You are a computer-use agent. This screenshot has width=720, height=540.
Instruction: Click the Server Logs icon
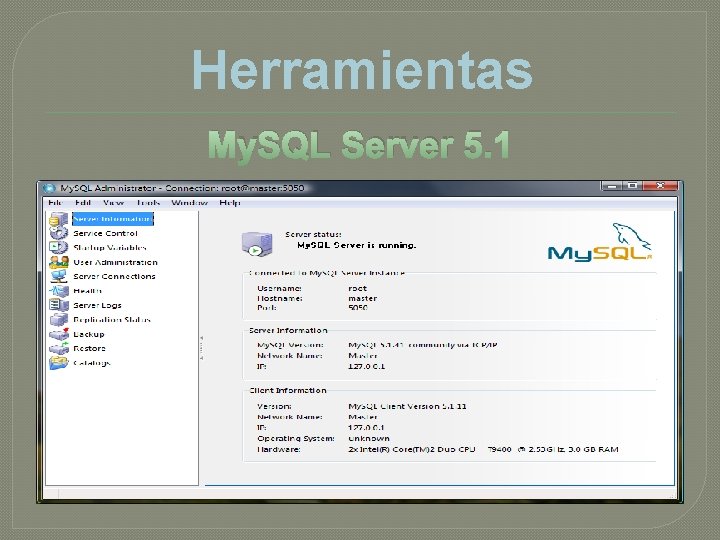click(x=59, y=305)
